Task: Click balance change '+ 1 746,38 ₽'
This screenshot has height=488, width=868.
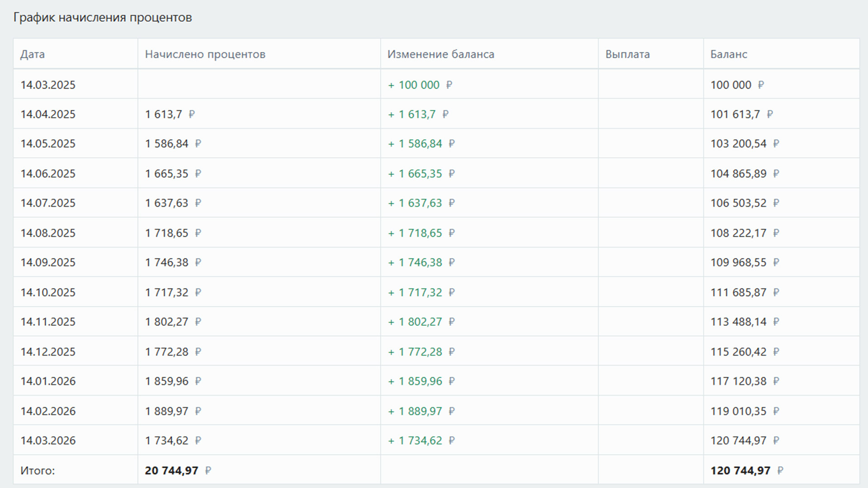Action: 421,263
